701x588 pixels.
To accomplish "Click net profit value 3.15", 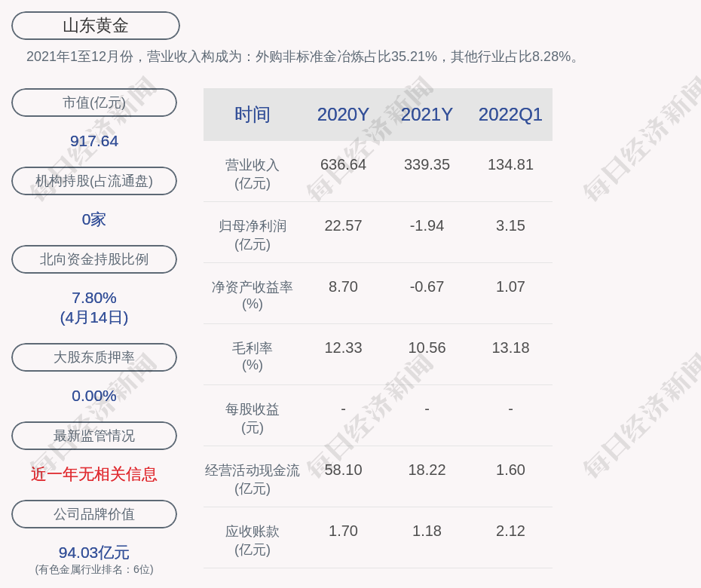I will (510, 226).
